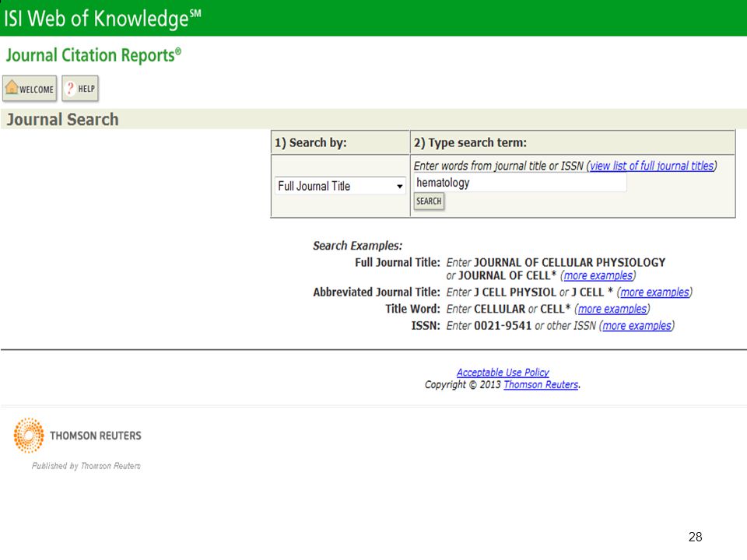Click the Journal Citation Reports heading
747x560 pixels.
tap(93, 55)
